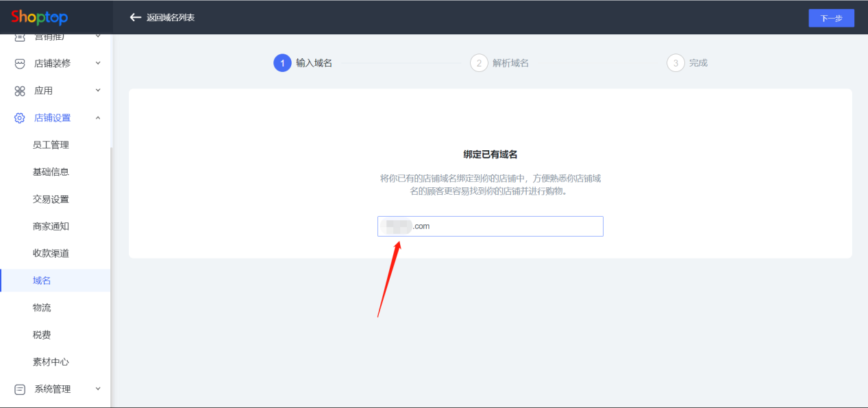Open 员工管理 in the sidebar
Viewport: 868px width, 408px height.
pyautogui.click(x=51, y=145)
